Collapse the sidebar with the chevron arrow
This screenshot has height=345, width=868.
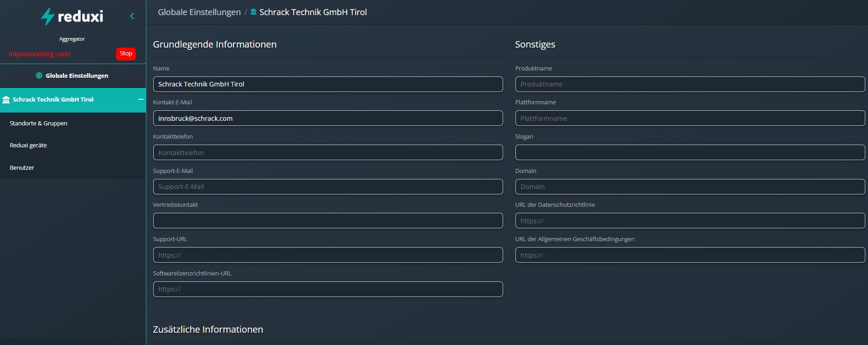click(x=132, y=16)
